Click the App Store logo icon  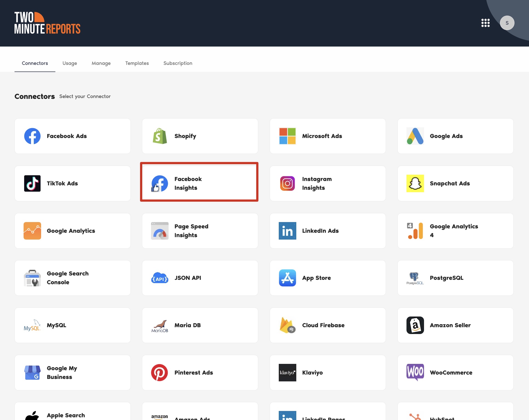[288, 278]
